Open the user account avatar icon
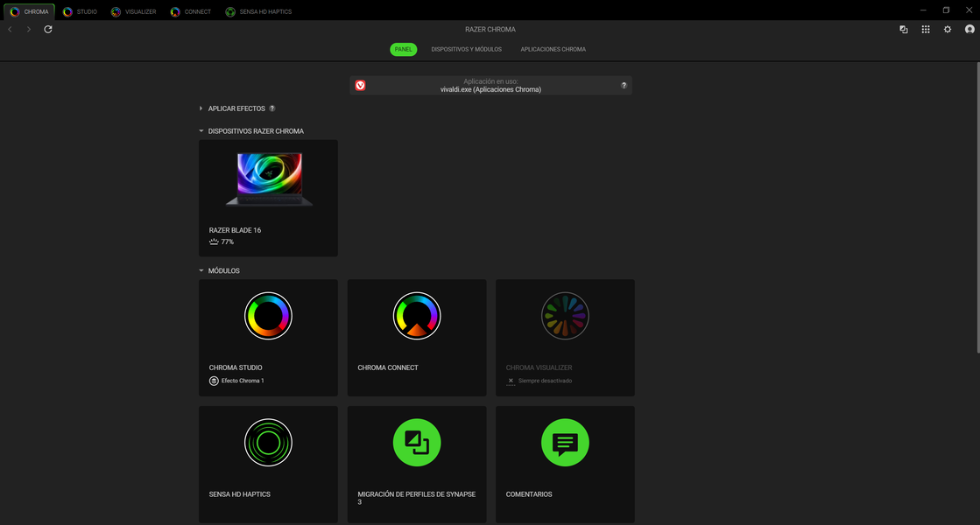The image size is (980, 525). pyautogui.click(x=969, y=30)
